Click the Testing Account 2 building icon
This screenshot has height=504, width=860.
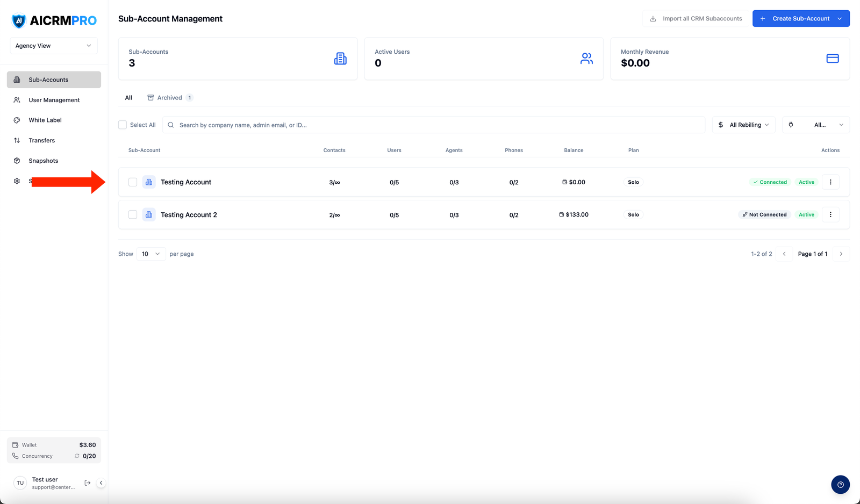coord(149,214)
